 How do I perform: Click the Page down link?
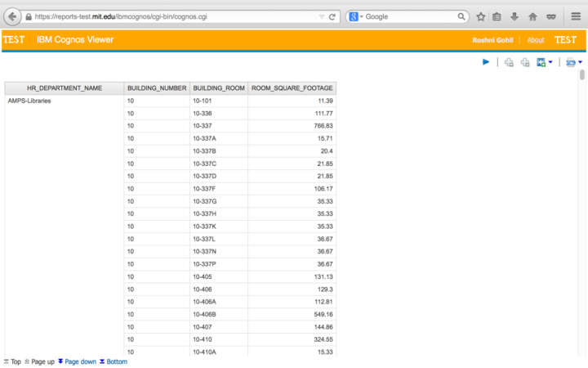click(x=79, y=361)
